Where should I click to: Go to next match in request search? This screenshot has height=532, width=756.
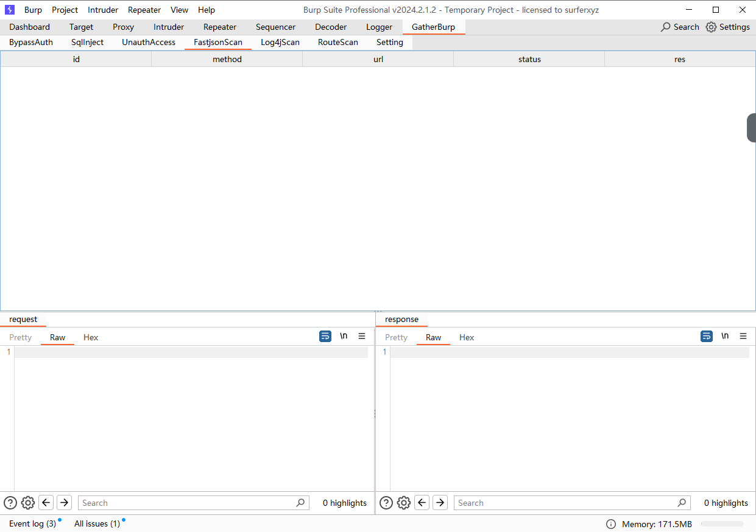65,503
